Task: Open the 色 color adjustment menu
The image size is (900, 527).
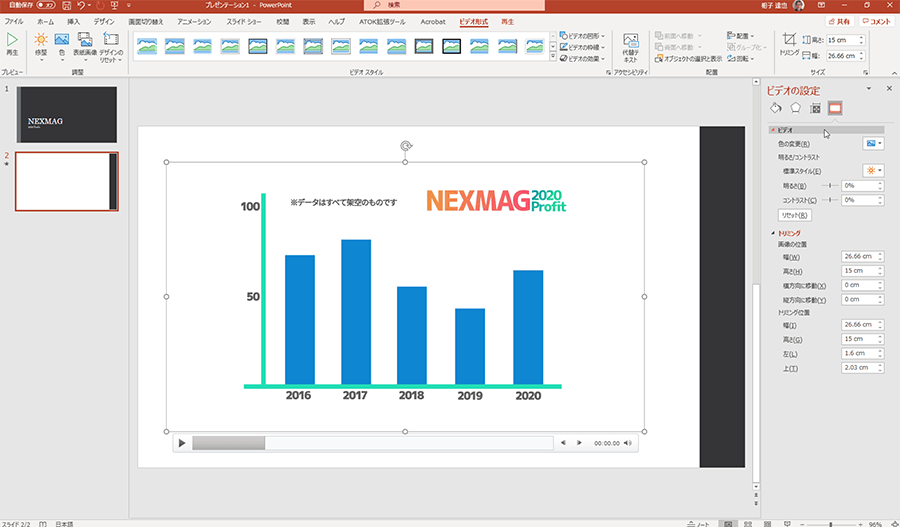Action: 61,46
